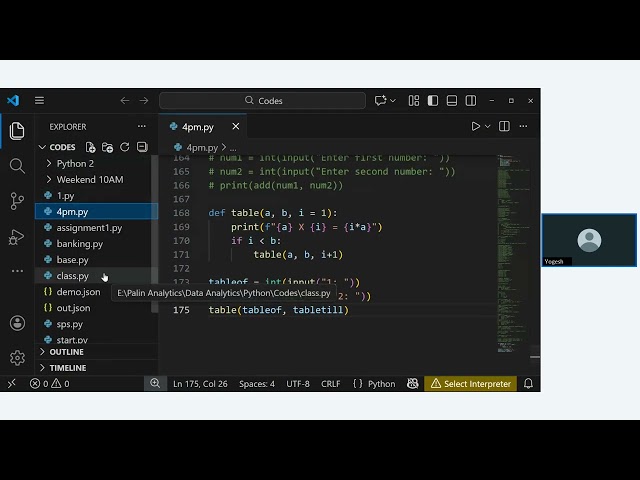Open Run and Debug view
Viewport: 640px width, 480px height.
(x=17, y=237)
